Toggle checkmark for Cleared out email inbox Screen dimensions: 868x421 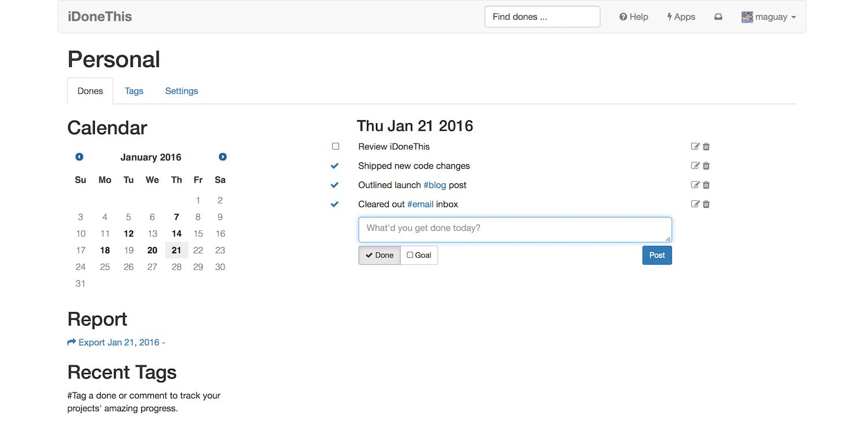[334, 204]
